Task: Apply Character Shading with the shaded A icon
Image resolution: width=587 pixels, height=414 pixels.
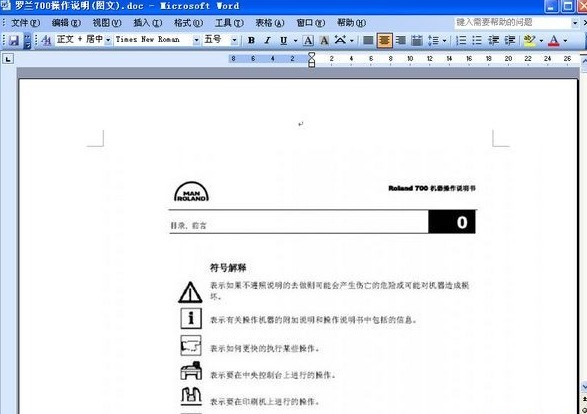Action: [324, 40]
